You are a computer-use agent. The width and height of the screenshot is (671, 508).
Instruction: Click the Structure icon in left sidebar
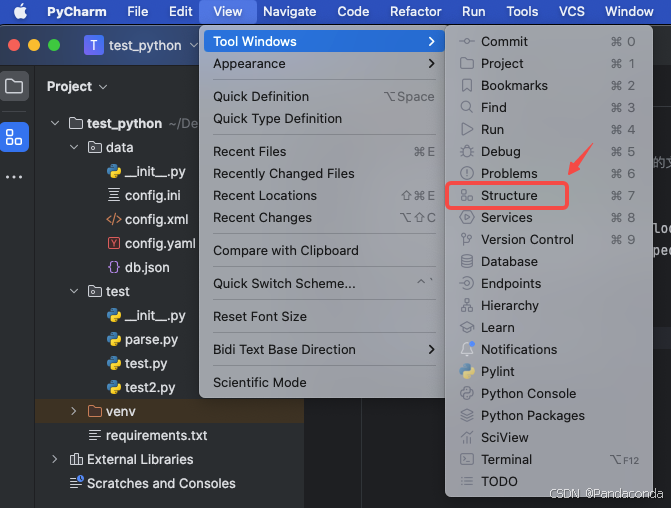coord(14,137)
